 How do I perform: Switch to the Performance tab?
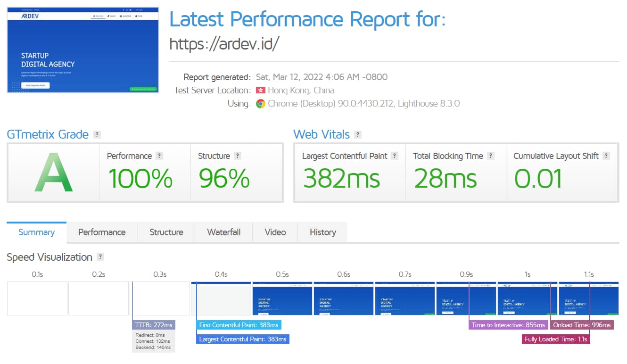pos(102,232)
